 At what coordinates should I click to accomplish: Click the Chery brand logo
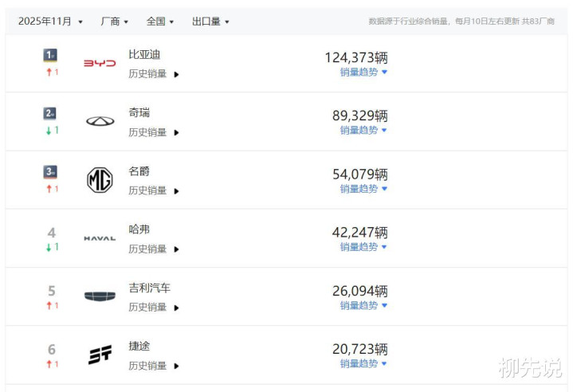(x=100, y=121)
